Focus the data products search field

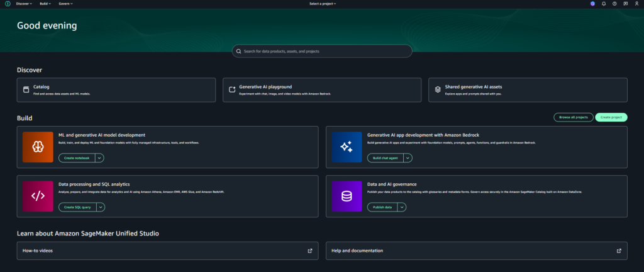[x=322, y=52]
